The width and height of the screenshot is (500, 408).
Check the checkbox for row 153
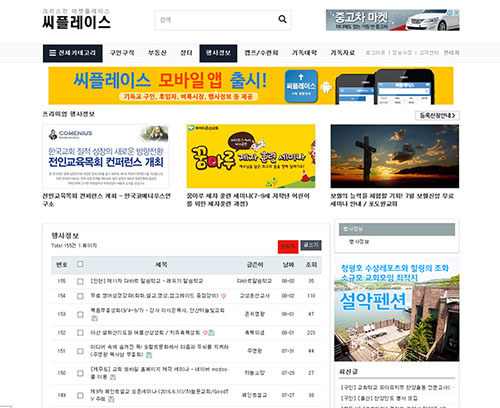click(x=80, y=314)
